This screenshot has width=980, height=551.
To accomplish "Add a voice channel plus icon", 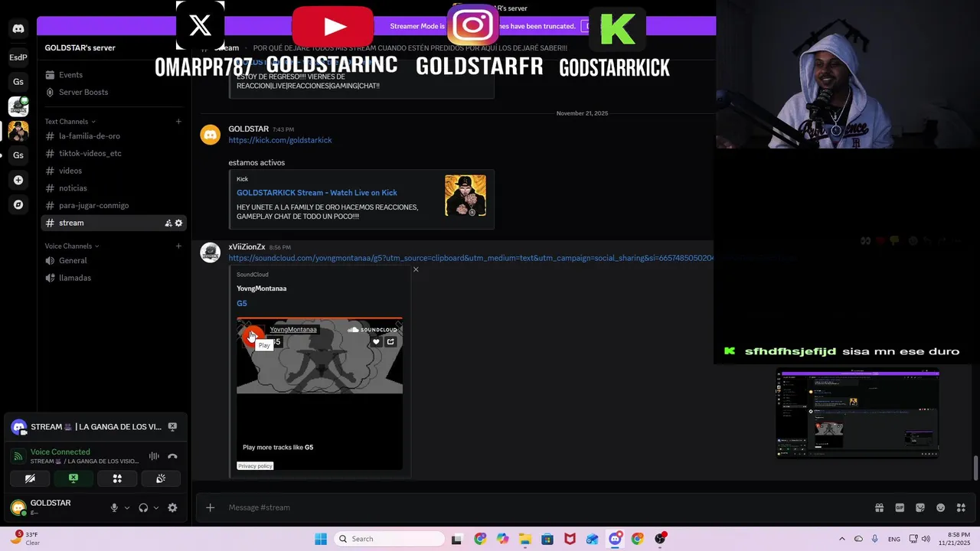I will pyautogui.click(x=178, y=246).
